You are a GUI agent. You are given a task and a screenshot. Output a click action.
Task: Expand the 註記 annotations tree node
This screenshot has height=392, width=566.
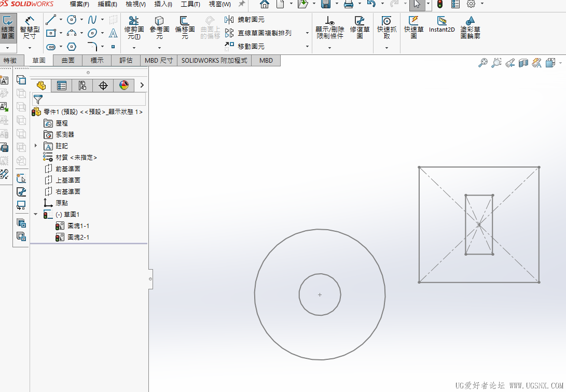36,146
